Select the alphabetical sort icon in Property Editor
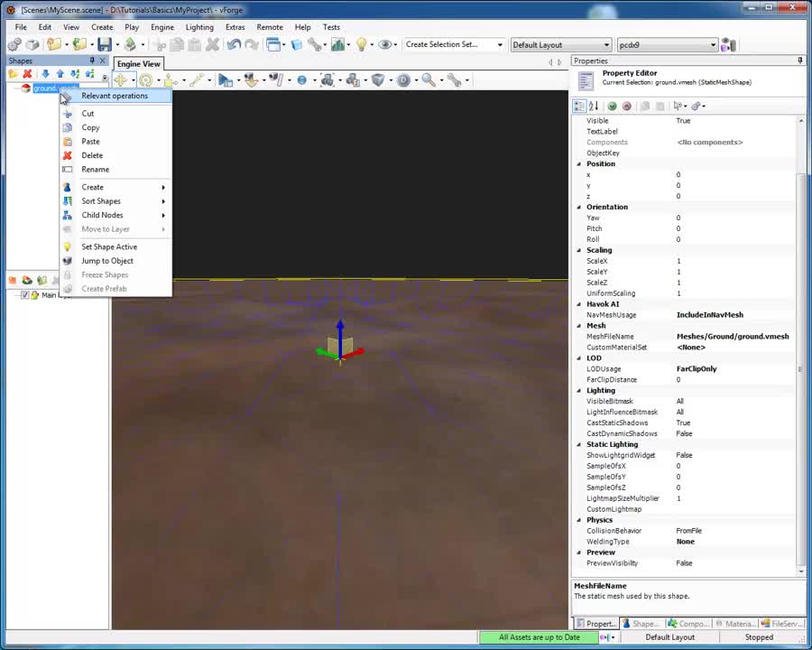The width and height of the screenshot is (812, 650). point(593,106)
